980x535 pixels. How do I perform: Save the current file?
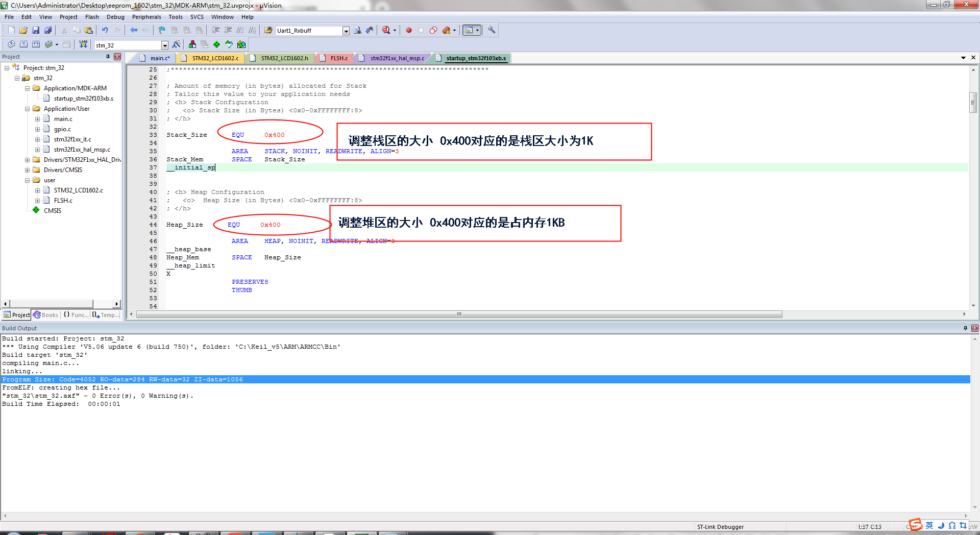pyautogui.click(x=36, y=30)
